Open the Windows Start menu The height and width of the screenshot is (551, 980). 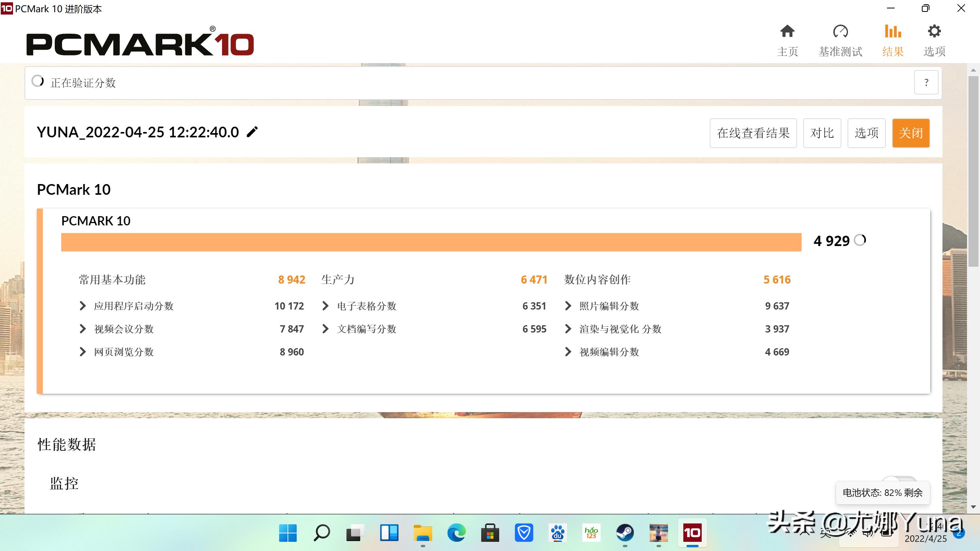pyautogui.click(x=287, y=533)
